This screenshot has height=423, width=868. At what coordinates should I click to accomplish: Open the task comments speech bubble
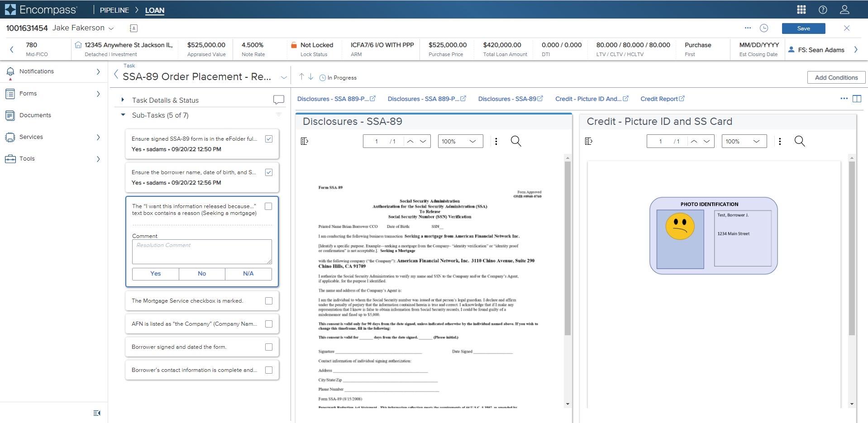tap(279, 100)
